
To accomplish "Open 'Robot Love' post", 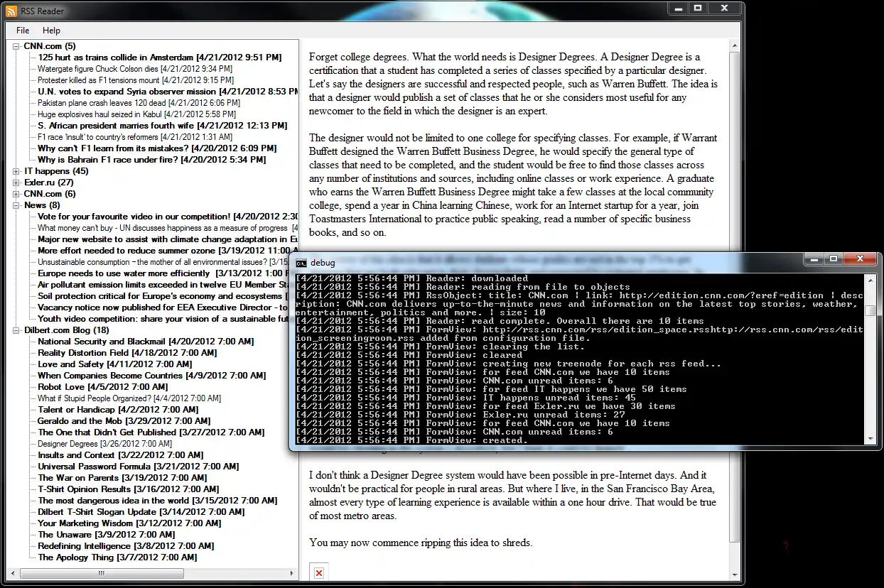I will click(103, 387).
